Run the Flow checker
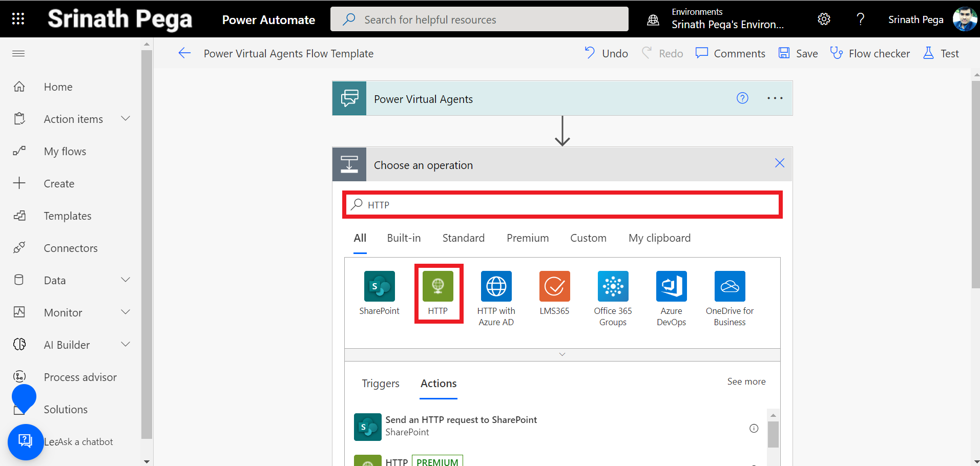This screenshot has height=466, width=980. click(870, 54)
